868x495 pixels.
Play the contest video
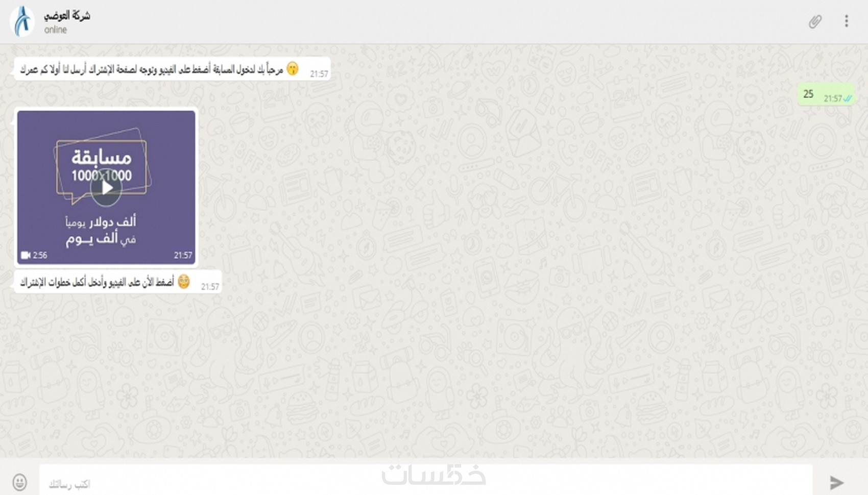tap(106, 188)
